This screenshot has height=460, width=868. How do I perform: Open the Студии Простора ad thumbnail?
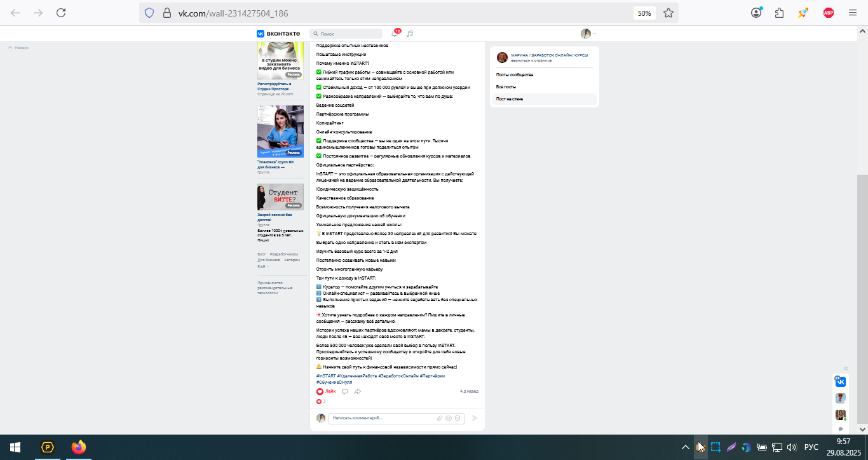(x=280, y=62)
